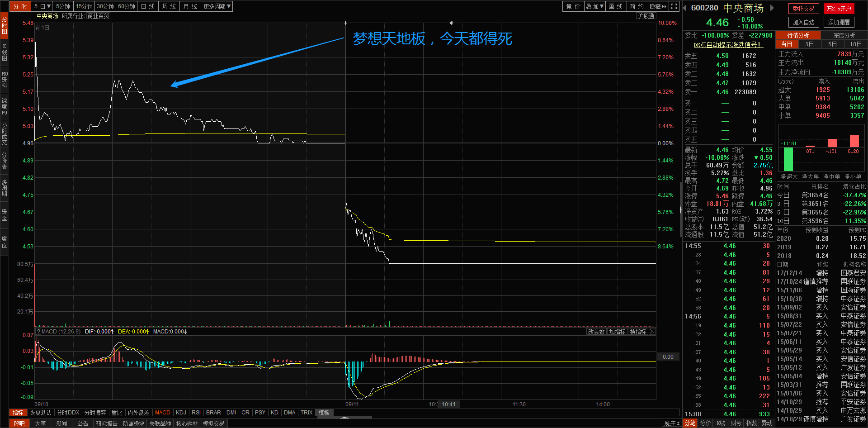This screenshot has width=868, height=428.
Task: Click the 沪股通 tag on chart
Action: coord(646,16)
